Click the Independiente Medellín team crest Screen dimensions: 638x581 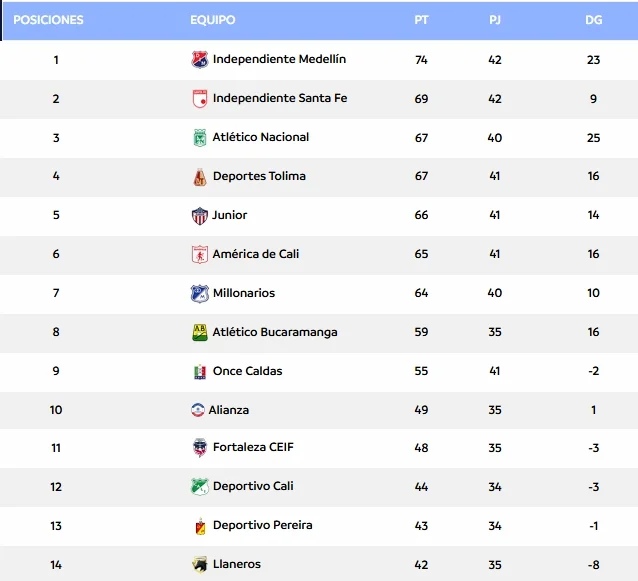[200, 60]
